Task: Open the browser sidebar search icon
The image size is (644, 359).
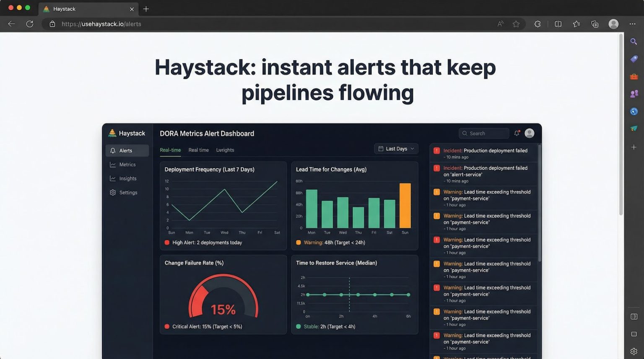Action: click(x=634, y=41)
